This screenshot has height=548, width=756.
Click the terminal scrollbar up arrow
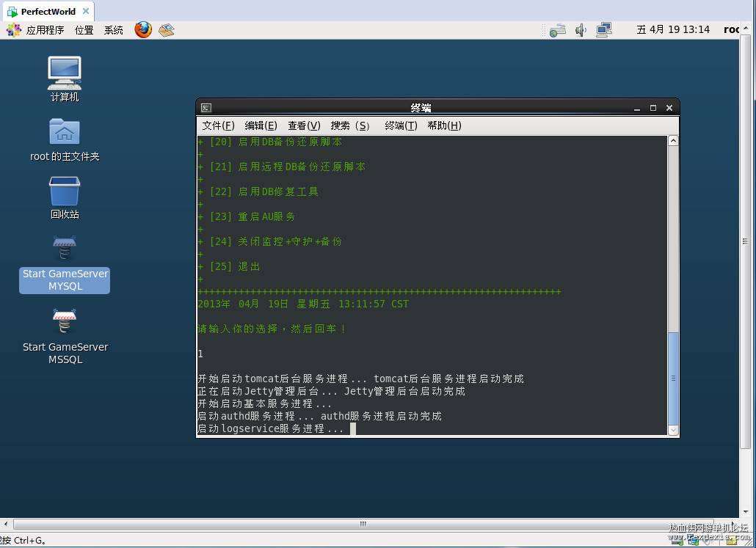tap(673, 141)
